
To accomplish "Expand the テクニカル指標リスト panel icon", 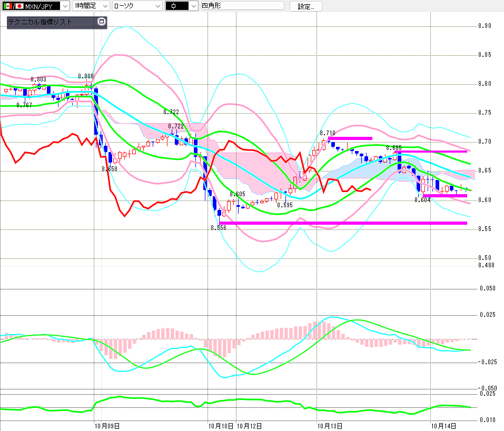I will (102, 22).
